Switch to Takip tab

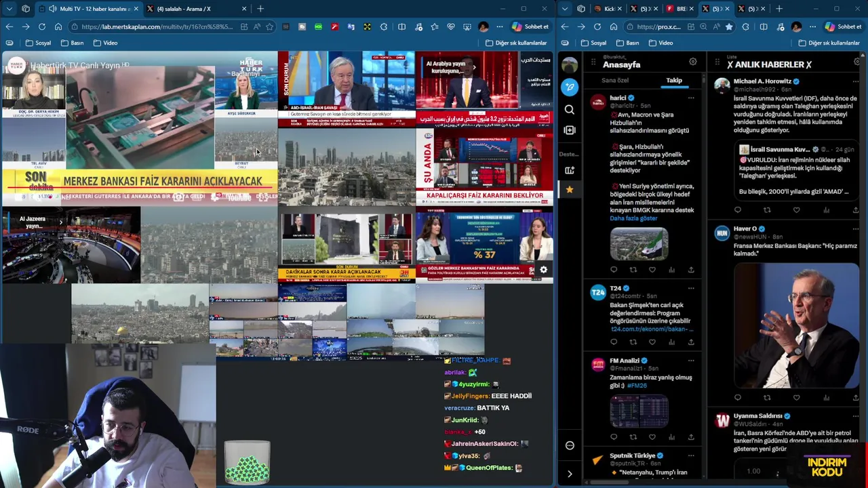pyautogui.click(x=674, y=80)
